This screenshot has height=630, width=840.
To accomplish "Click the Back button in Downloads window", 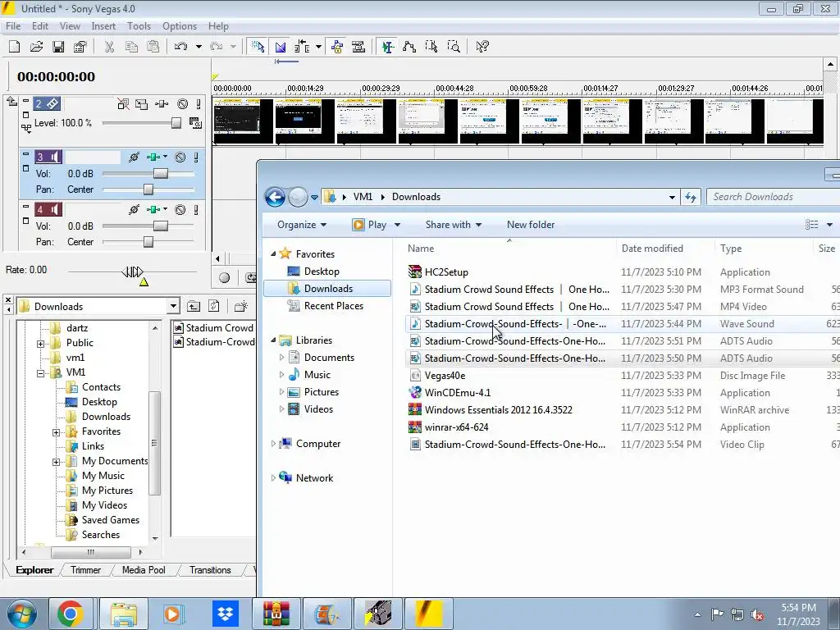I will (276, 197).
